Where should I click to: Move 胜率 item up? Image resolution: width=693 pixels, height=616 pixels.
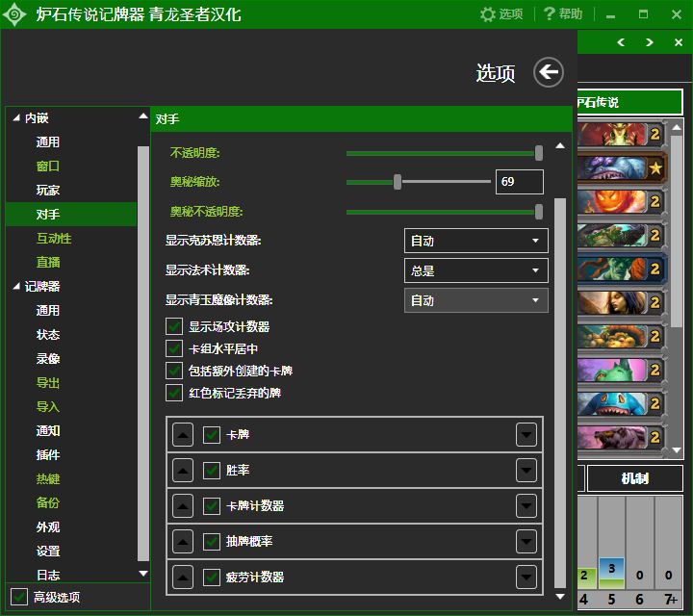click(183, 470)
